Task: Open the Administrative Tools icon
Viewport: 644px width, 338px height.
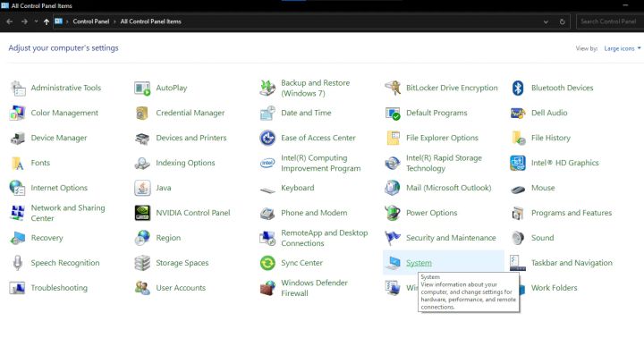Action: pyautogui.click(x=18, y=88)
